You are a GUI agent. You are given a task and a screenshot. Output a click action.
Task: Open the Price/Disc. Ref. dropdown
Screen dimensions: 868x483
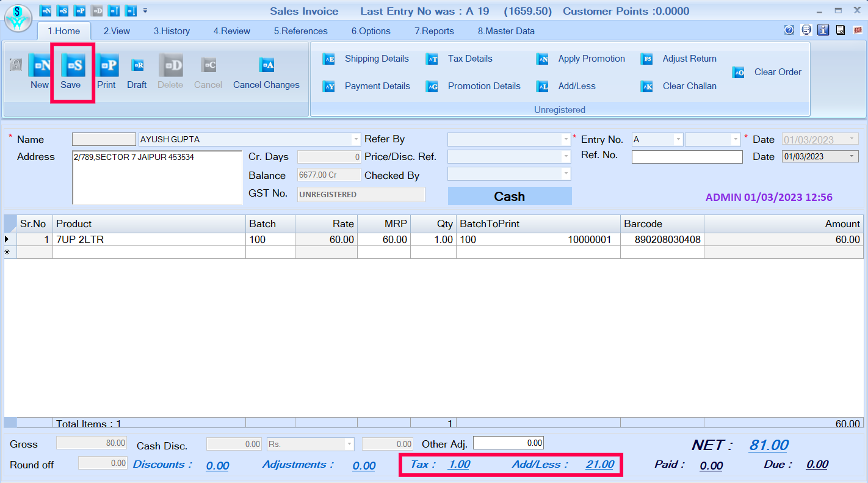[566, 157]
